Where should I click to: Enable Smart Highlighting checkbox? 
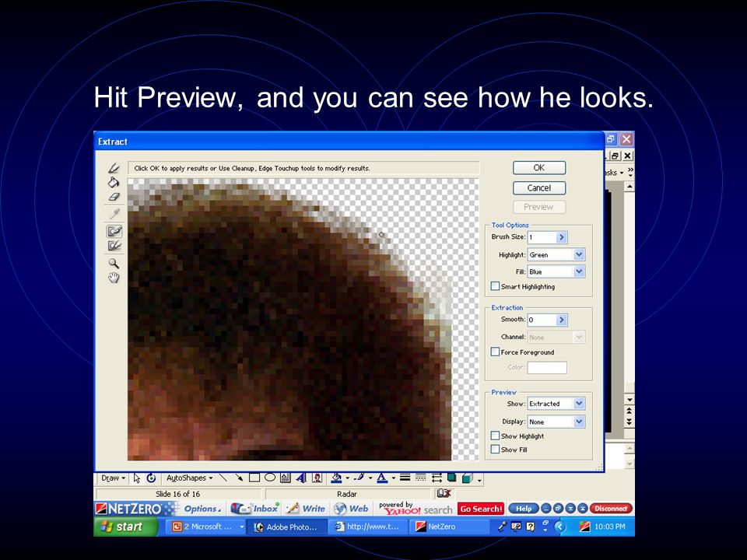495,286
